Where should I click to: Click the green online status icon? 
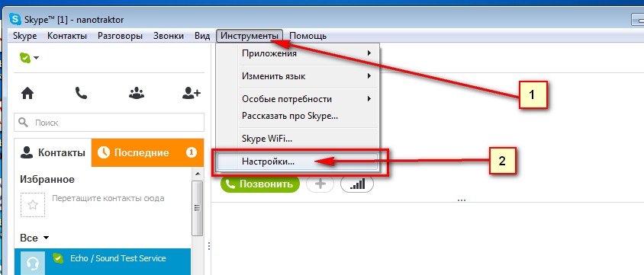tap(24, 58)
